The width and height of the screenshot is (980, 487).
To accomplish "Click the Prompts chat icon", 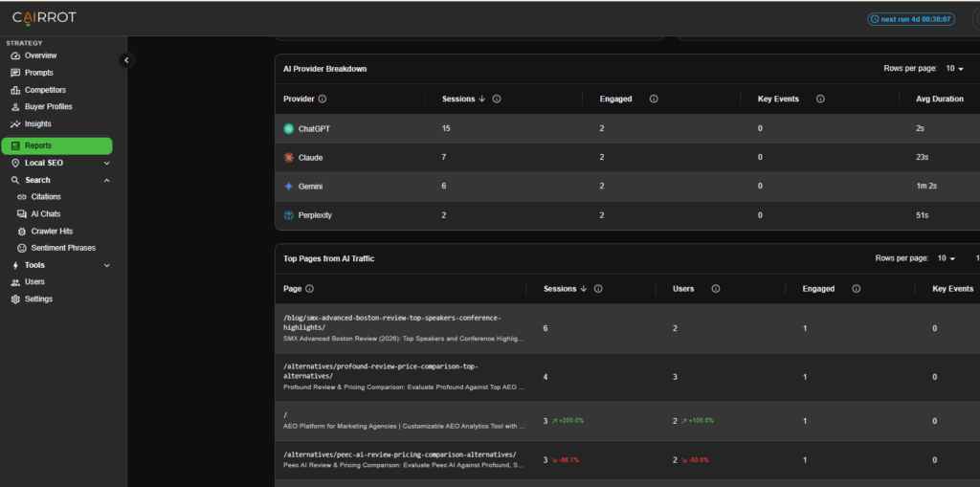I will 15,73.
